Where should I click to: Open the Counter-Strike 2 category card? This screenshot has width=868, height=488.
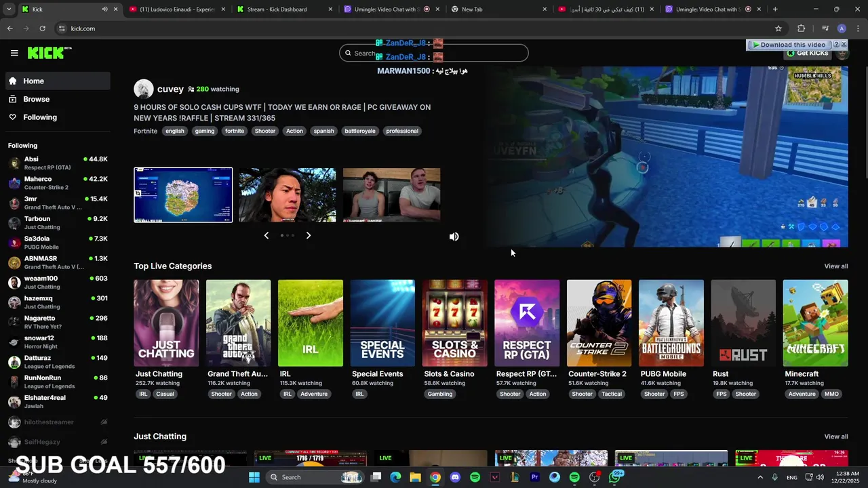point(599,323)
